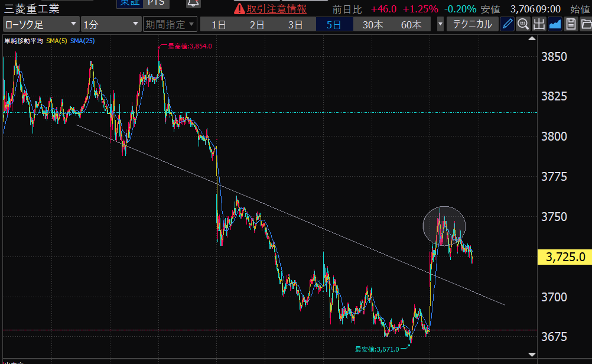Expand the dropdown arrow next to 60本
The height and width of the screenshot is (364, 592).
pos(440,24)
